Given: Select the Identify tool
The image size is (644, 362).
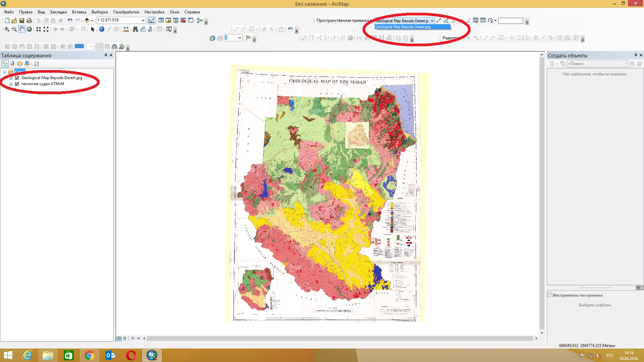Looking at the screenshot, I should tap(102, 29).
